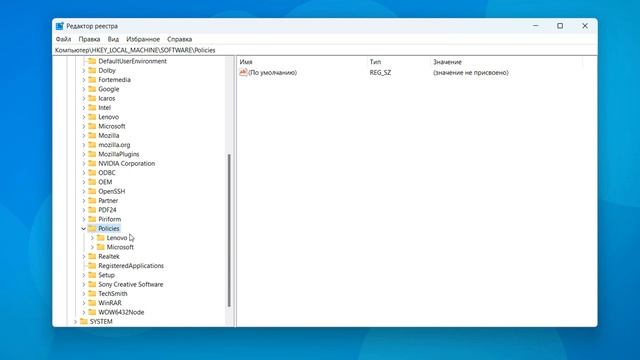Image resolution: width=640 pixels, height=360 pixels.
Task: Open the Вид menu
Action: click(x=113, y=39)
